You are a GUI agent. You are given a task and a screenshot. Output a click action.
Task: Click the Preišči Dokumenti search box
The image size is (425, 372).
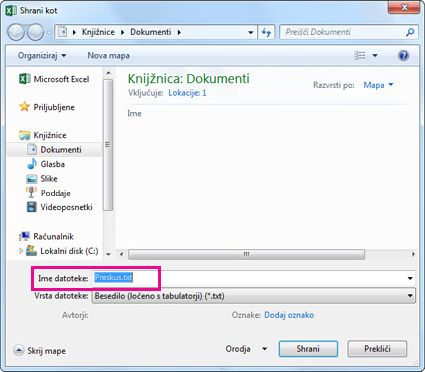click(349, 32)
